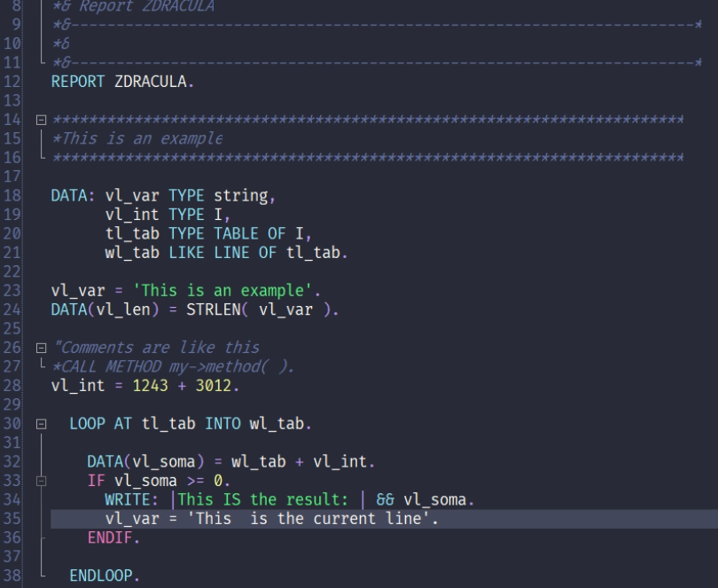This screenshot has height=588, width=718.
Task: Click 'TABLE OF' on line 20
Action: point(250,234)
